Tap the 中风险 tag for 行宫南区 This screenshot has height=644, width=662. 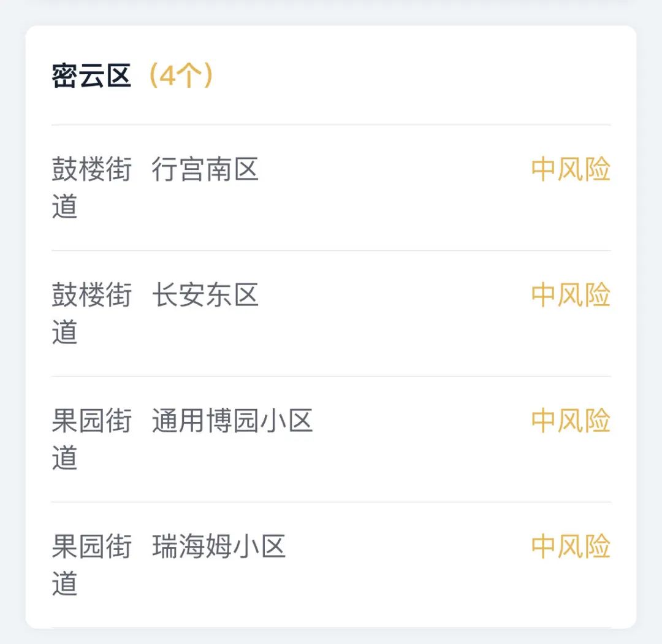(571, 169)
